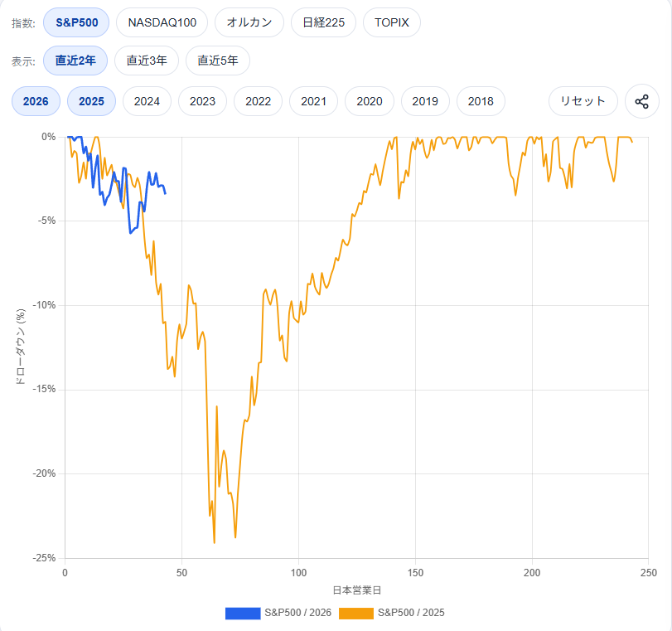Turn on the 2018 year chip

point(481,101)
